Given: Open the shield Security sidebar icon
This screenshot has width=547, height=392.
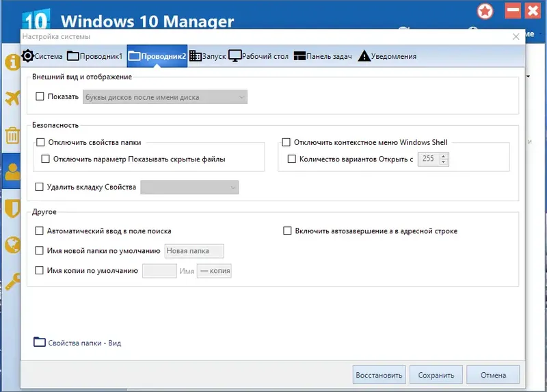Looking at the screenshot, I should pyautogui.click(x=12, y=208).
